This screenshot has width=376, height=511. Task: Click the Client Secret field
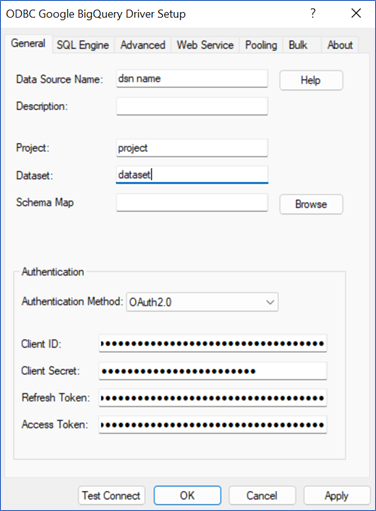(213, 371)
